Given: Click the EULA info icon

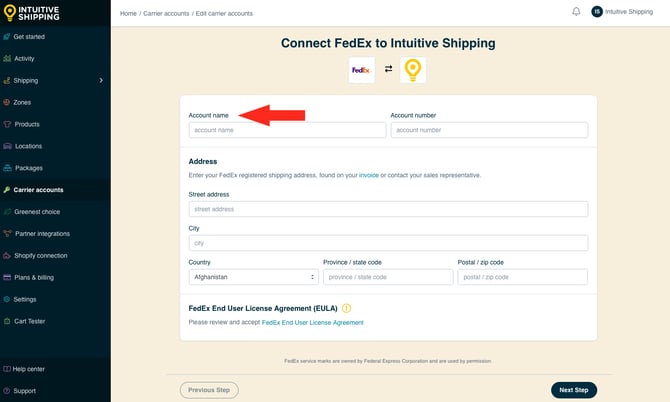Looking at the screenshot, I should [x=346, y=308].
